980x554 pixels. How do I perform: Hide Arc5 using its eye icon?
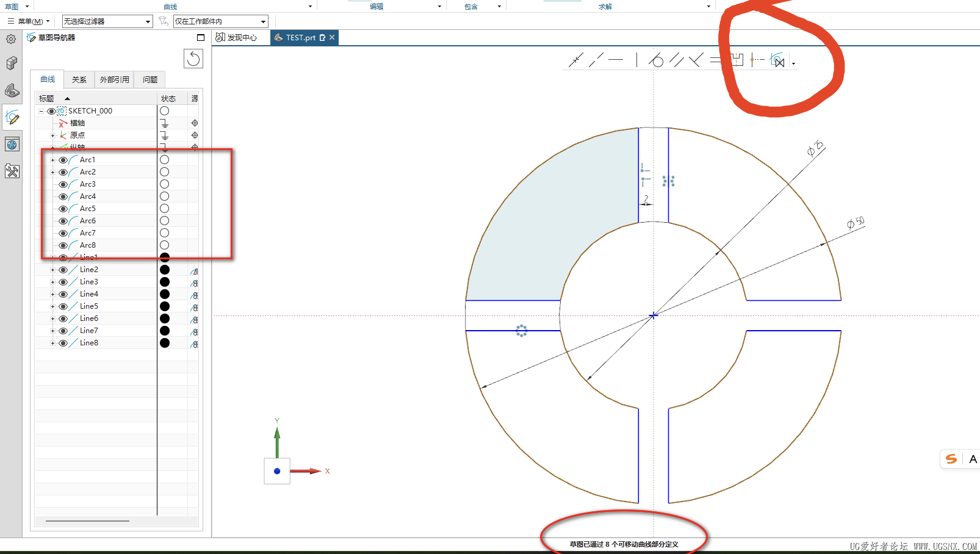click(63, 209)
